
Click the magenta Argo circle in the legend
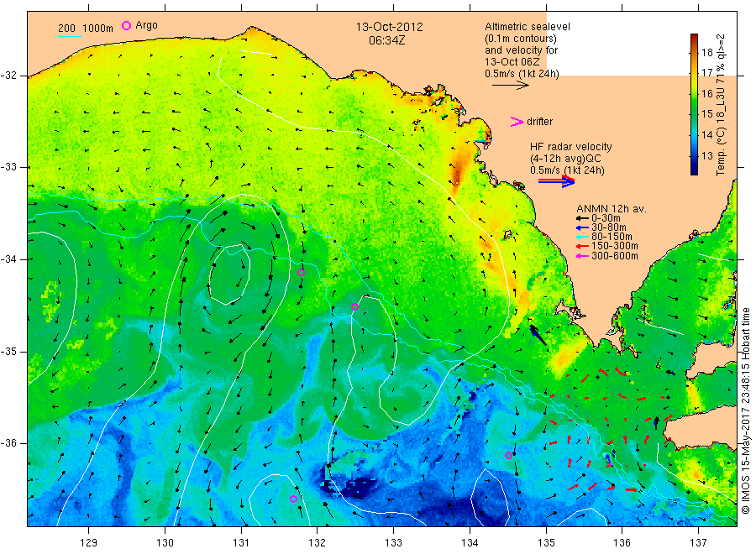click(x=126, y=25)
